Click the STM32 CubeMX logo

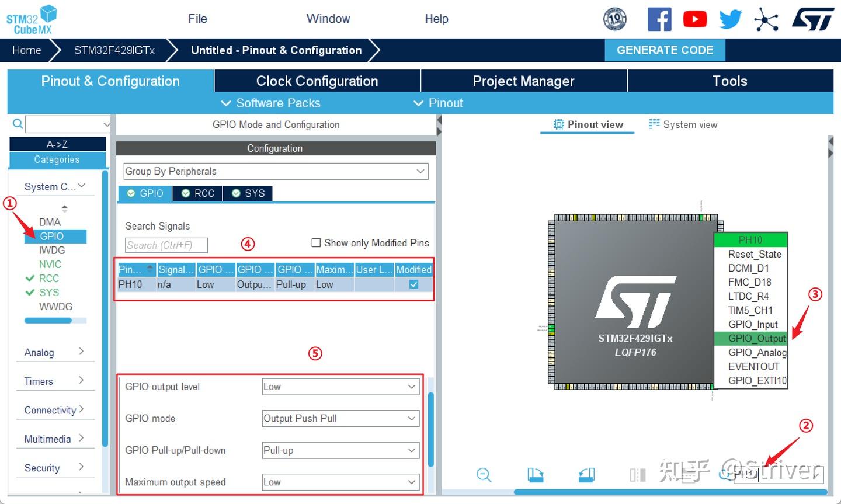pyautogui.click(x=32, y=20)
